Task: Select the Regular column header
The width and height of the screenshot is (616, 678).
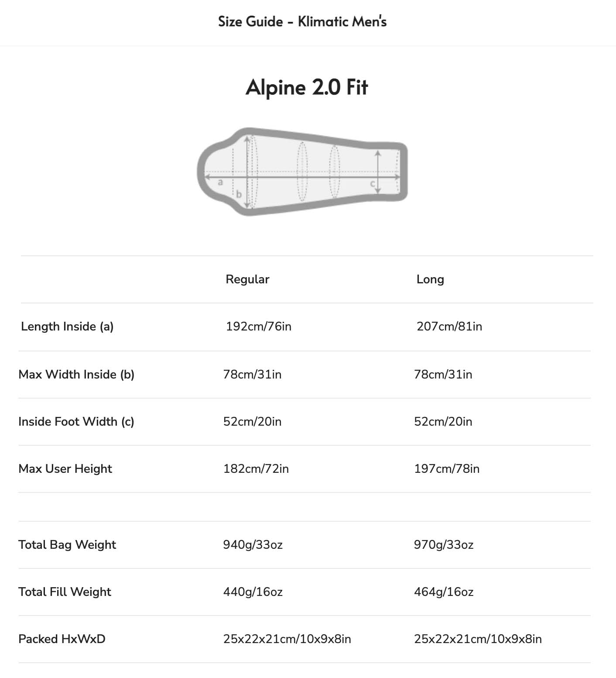Action: (247, 279)
